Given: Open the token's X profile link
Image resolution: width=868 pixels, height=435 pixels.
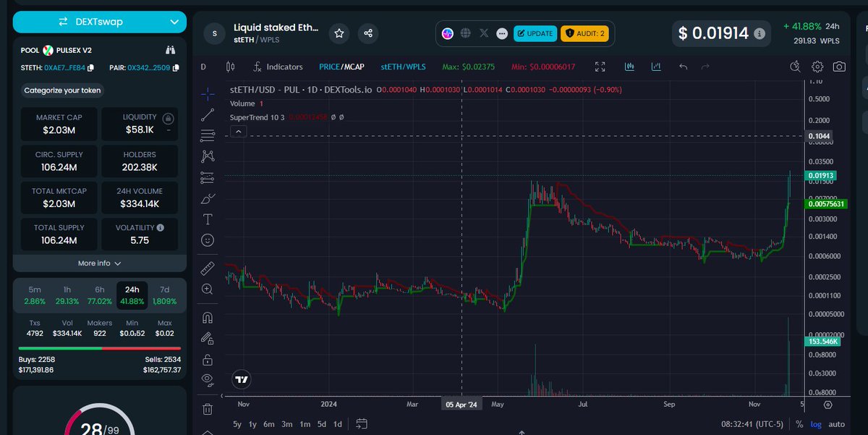Looking at the screenshot, I should [485, 33].
